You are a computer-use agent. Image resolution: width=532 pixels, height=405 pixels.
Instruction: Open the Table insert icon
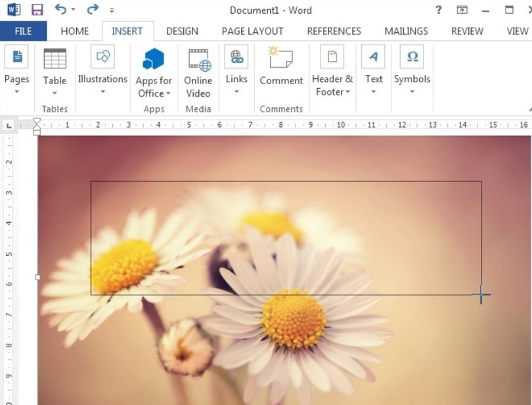pos(55,59)
